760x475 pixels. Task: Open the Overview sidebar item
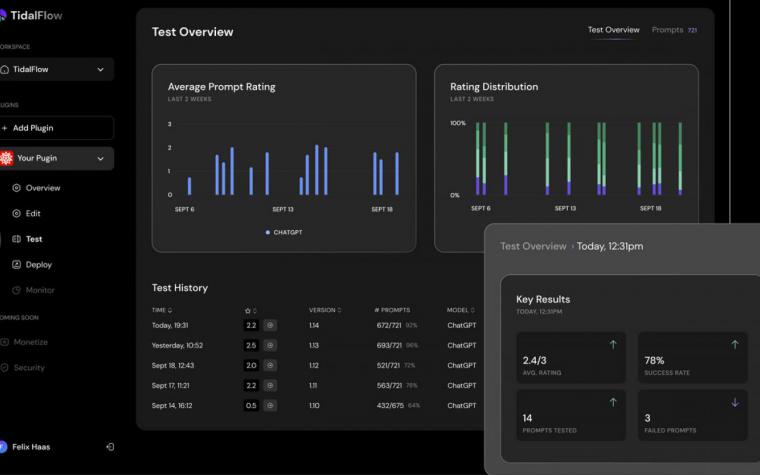(37, 188)
